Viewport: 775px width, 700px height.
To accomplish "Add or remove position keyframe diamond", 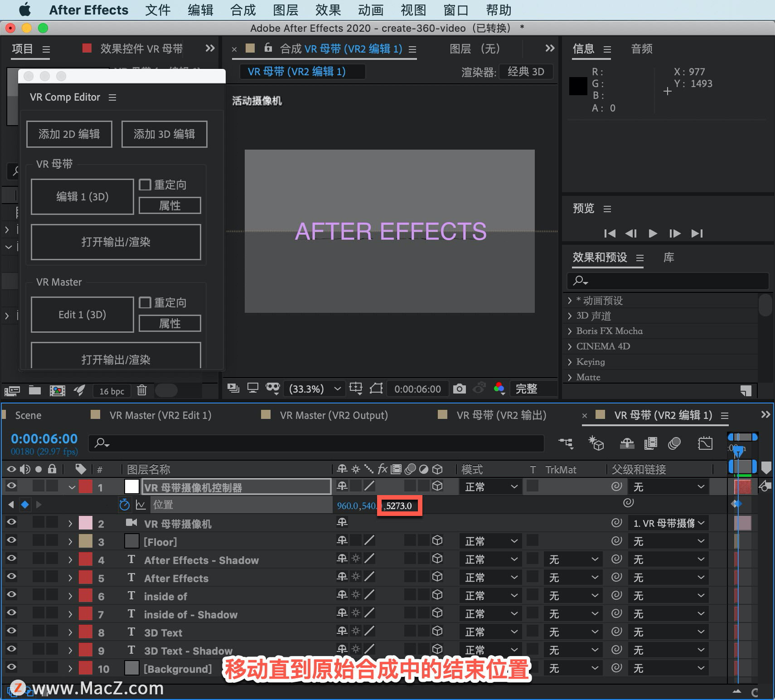I will (25, 504).
